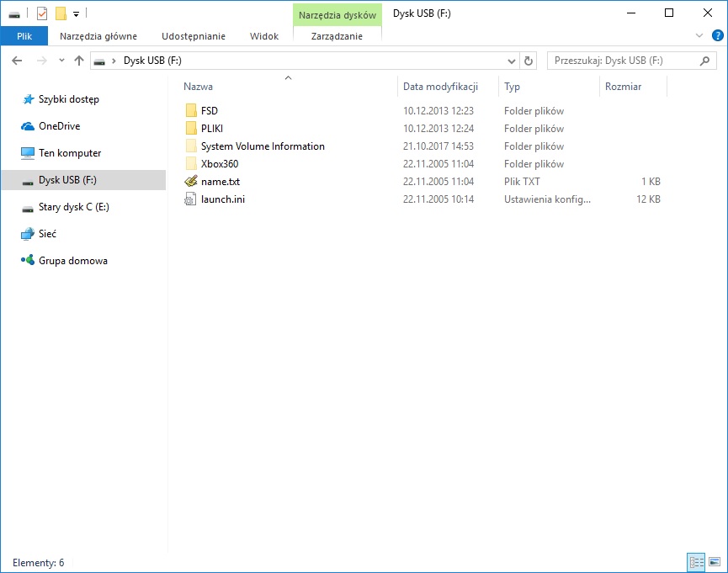
Task: Click the drive icon in the title bar
Action: tap(14, 14)
